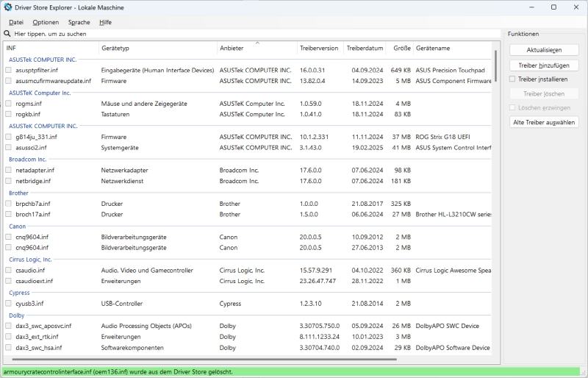The height and width of the screenshot is (378, 588).
Task: Check the asusptpfilter.inf driver checkbox
Action: pos(9,70)
